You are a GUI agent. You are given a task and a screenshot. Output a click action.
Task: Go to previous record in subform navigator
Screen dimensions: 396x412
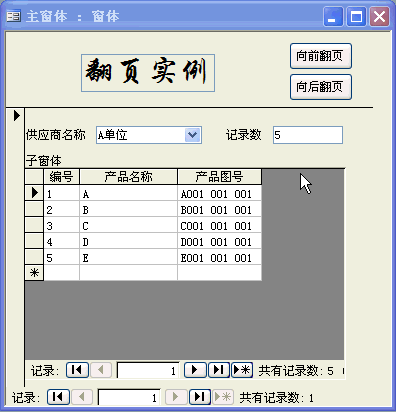click(x=101, y=370)
